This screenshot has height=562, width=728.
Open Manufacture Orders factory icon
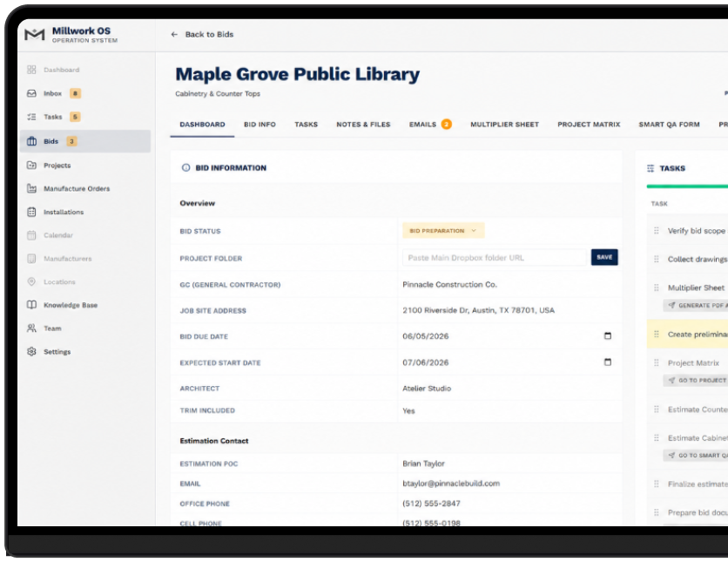point(31,188)
